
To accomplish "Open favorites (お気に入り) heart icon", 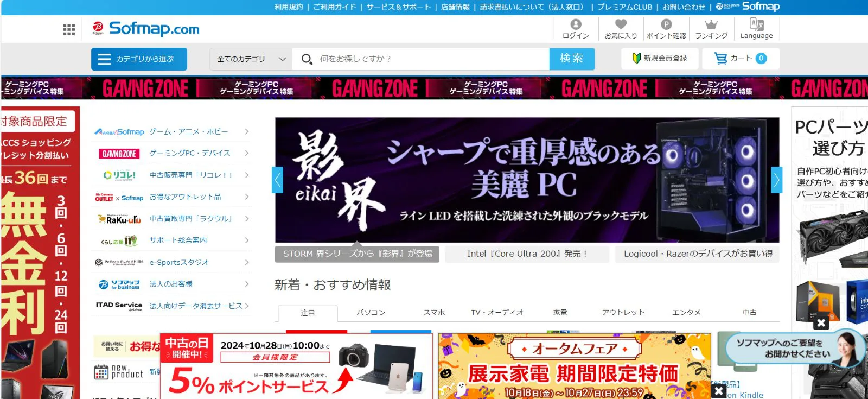I will click(621, 29).
